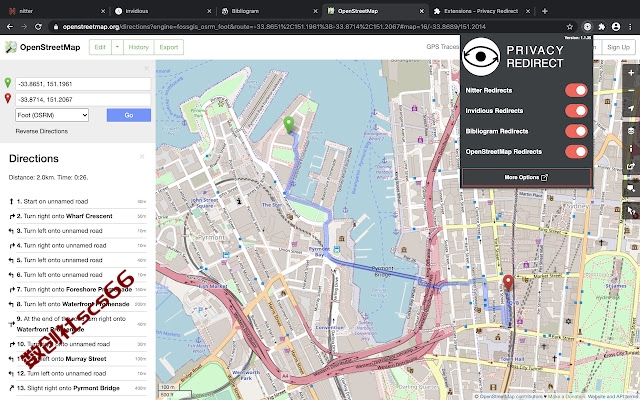Open the History menu item
Screen dimensions: 640x400
[138, 47]
